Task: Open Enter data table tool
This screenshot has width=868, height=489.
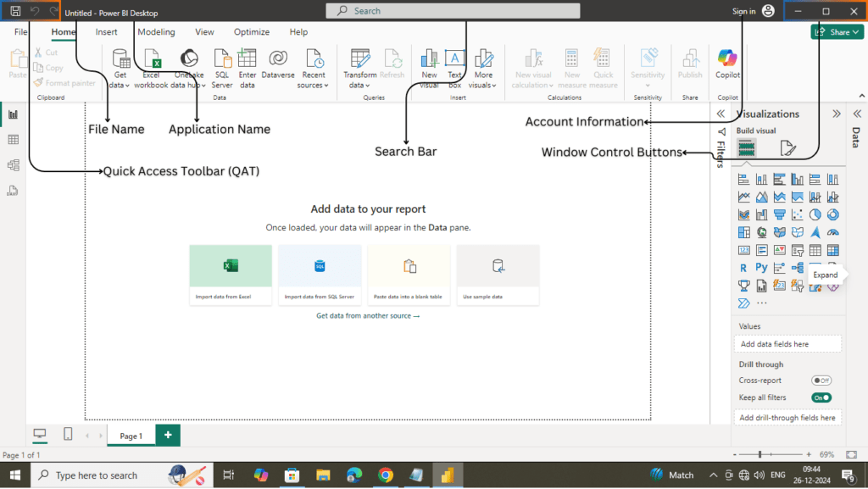Action: (x=247, y=69)
